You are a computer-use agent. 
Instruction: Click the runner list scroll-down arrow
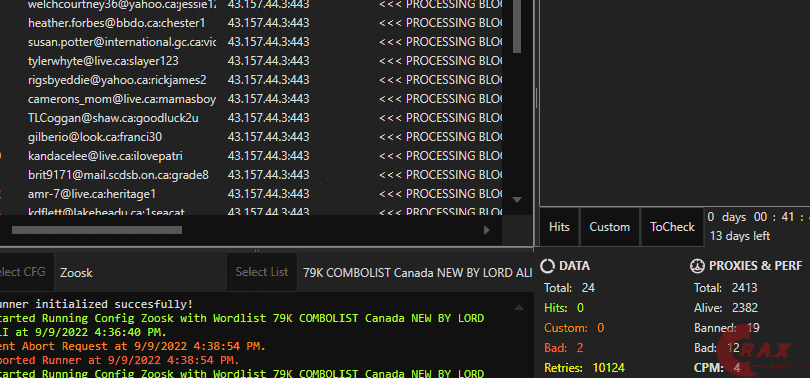tap(517, 199)
